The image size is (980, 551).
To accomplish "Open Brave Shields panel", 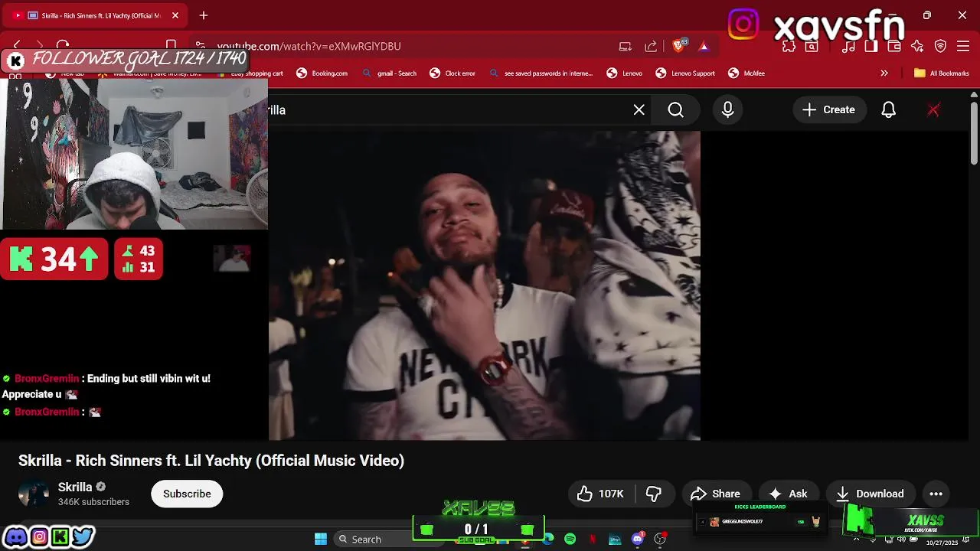I will (x=679, y=46).
